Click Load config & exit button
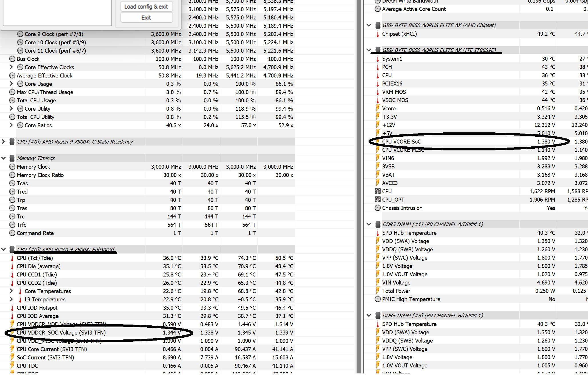 pos(146,7)
